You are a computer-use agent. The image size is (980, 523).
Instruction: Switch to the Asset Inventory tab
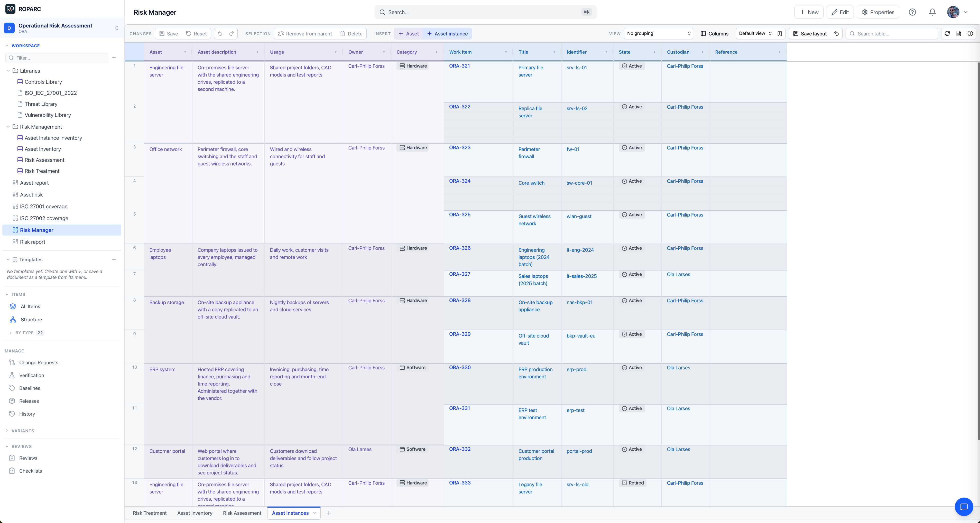195,513
